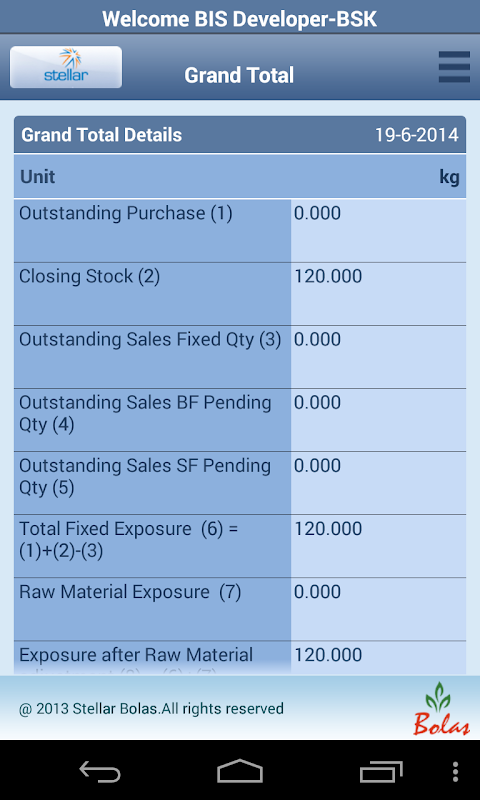The width and height of the screenshot is (480, 800).
Task: Tap the Stellar Bolas copyright text
Action: pyautogui.click(x=151, y=709)
